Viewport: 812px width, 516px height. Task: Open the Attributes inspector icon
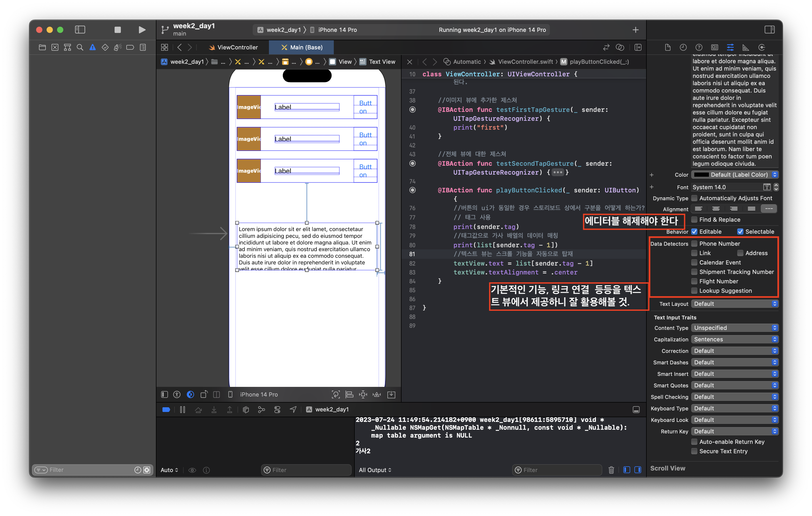pyautogui.click(x=730, y=48)
